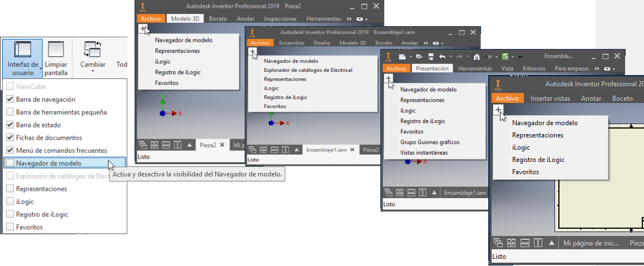Open the Para empezar ribbon tab
The width and height of the screenshot is (644, 266).
(x=572, y=68)
